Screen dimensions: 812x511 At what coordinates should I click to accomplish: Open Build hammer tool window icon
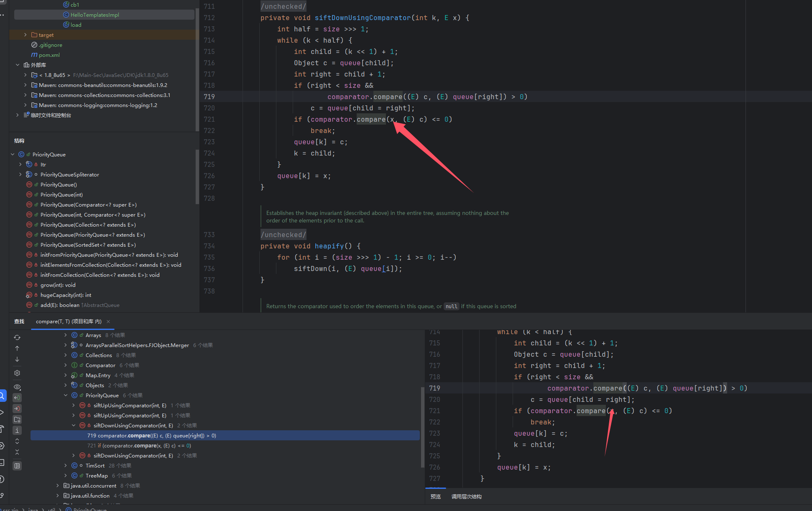point(2,429)
